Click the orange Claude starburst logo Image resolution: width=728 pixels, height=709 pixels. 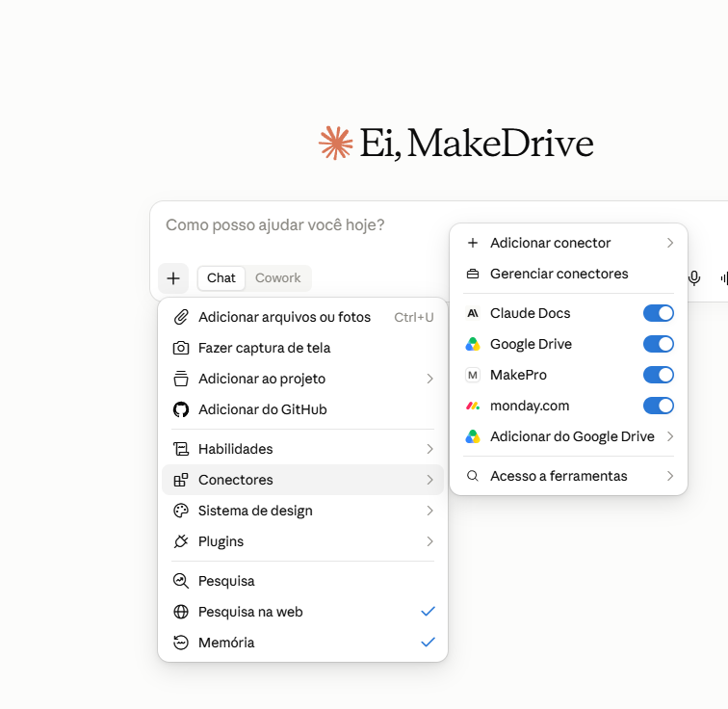[x=336, y=143]
